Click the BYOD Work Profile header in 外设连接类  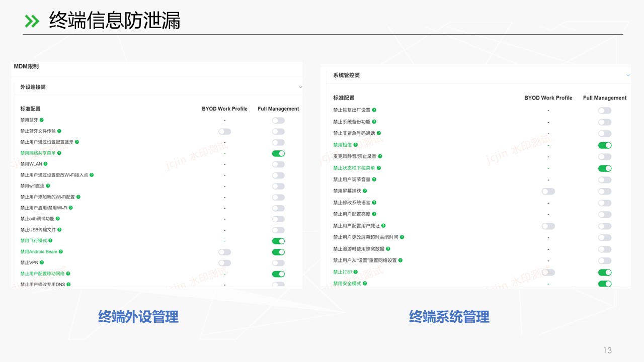tap(224, 109)
